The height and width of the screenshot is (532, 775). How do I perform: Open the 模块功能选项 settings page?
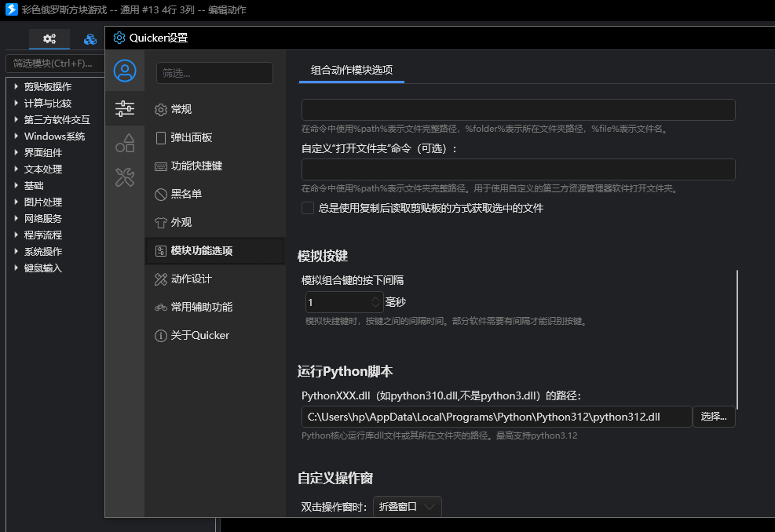(215, 251)
